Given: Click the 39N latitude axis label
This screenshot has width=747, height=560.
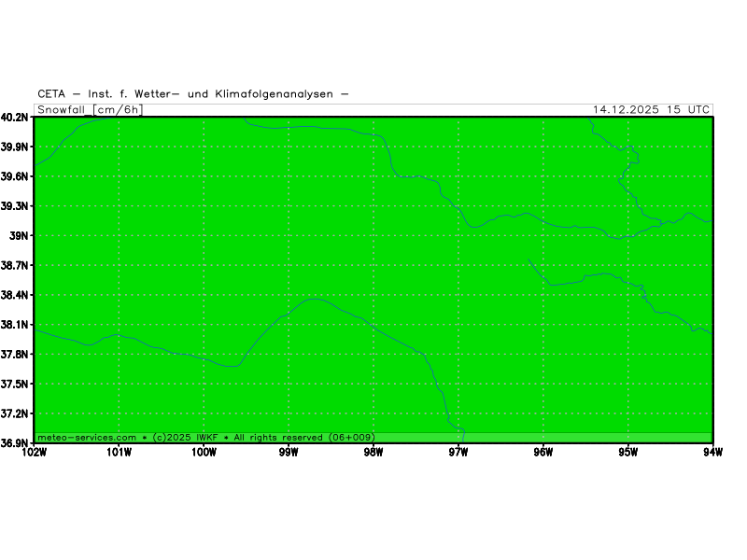Looking at the screenshot, I should tap(20, 236).
